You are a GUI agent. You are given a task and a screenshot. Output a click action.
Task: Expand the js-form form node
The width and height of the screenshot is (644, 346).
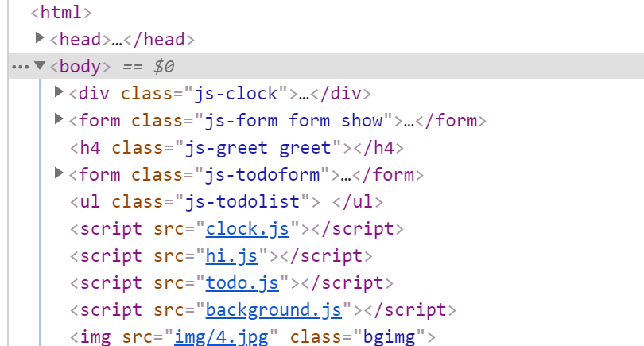(59, 119)
